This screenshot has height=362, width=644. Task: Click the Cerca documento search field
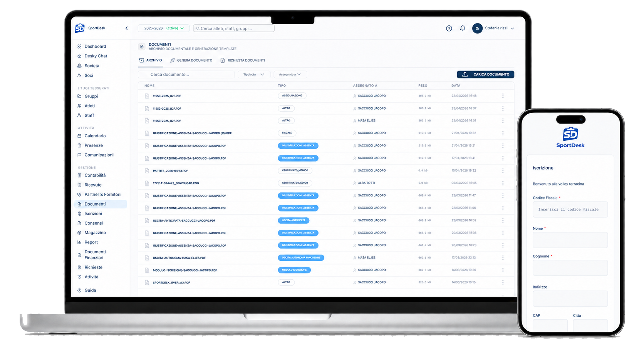tap(186, 74)
